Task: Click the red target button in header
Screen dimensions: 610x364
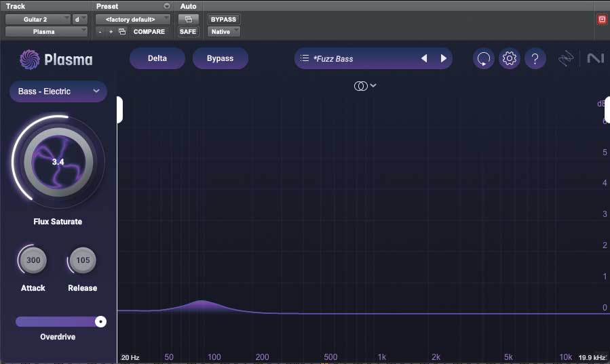Action: pyautogui.click(x=602, y=20)
